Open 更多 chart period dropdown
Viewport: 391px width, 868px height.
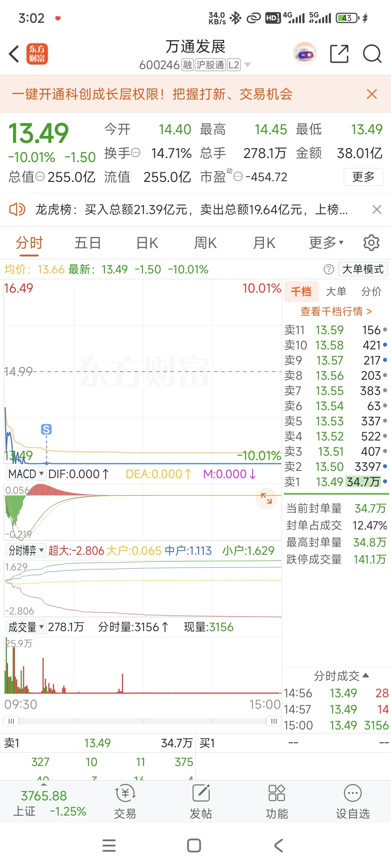click(x=326, y=243)
